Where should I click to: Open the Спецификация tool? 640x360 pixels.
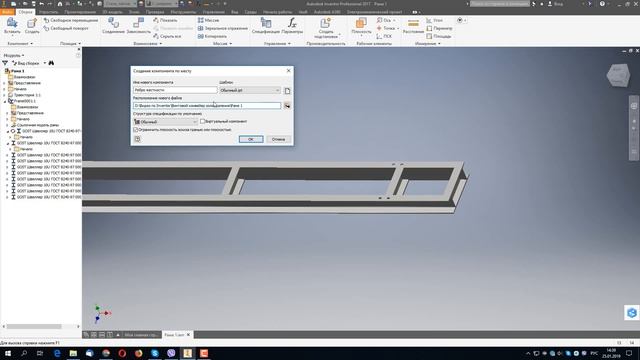pyautogui.click(x=265, y=26)
